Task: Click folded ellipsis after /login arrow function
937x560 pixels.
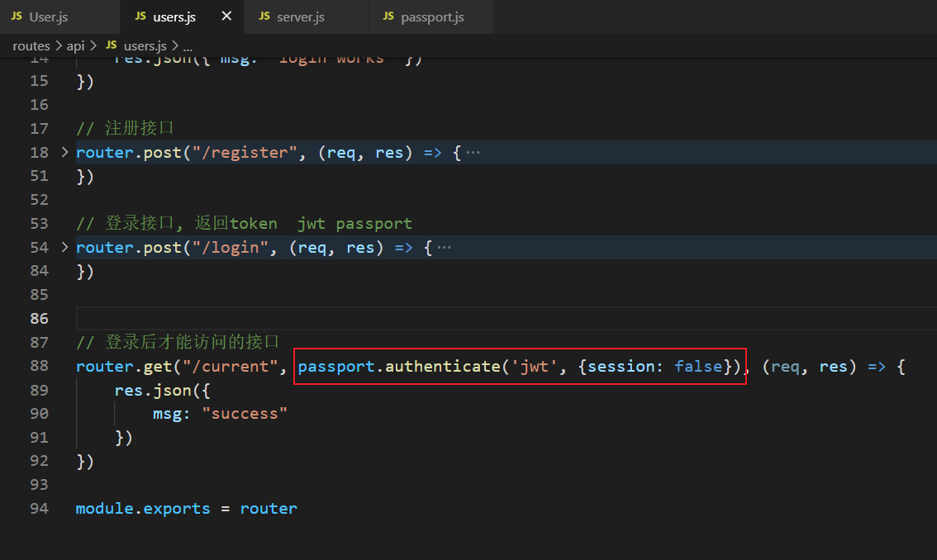Action: [x=444, y=248]
